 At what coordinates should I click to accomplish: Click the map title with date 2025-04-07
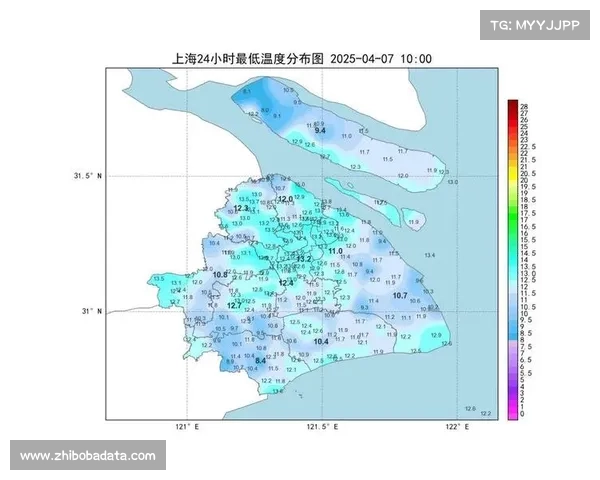tap(302, 59)
